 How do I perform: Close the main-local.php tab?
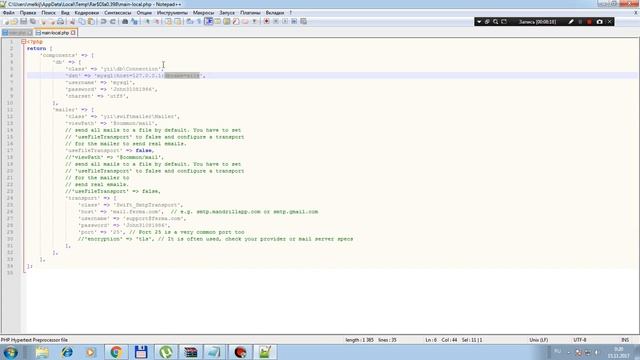click(73, 33)
